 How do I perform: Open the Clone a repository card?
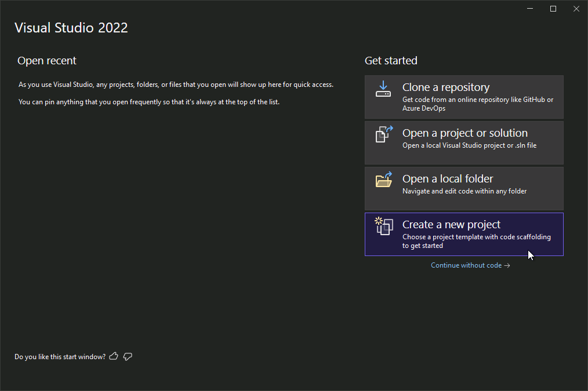(464, 97)
